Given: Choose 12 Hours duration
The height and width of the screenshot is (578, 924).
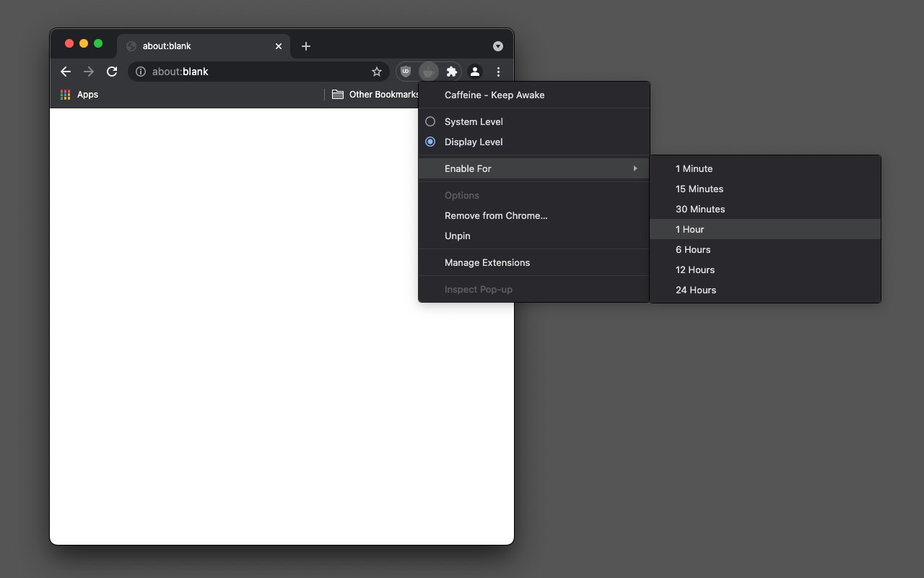Looking at the screenshot, I should tap(765, 269).
